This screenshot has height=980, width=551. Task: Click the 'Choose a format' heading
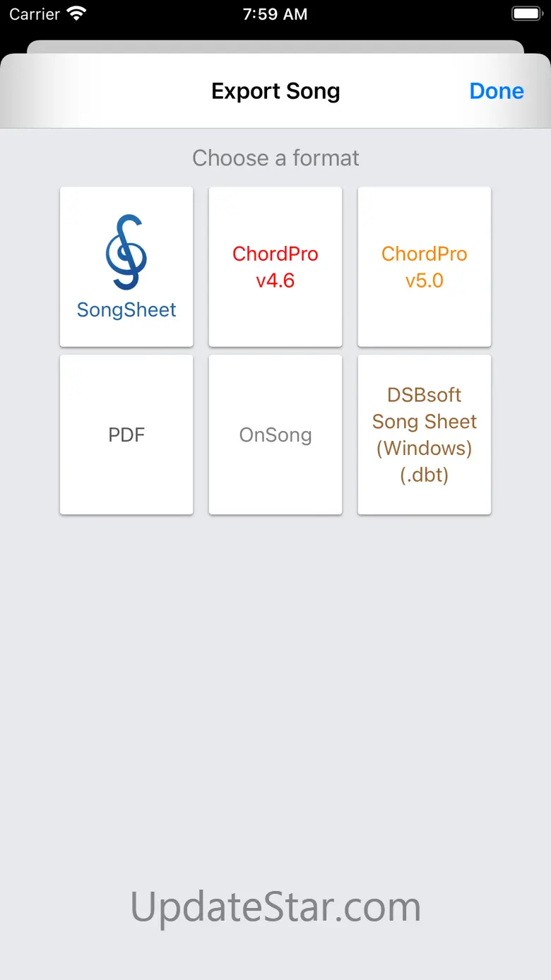[x=275, y=158]
